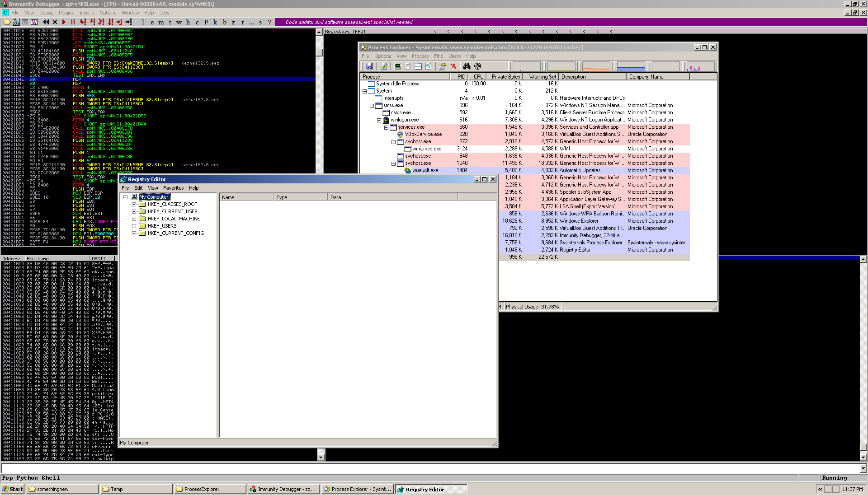Show memory map with the 'm' button
Screen dimensions: 868x495
(161, 22)
